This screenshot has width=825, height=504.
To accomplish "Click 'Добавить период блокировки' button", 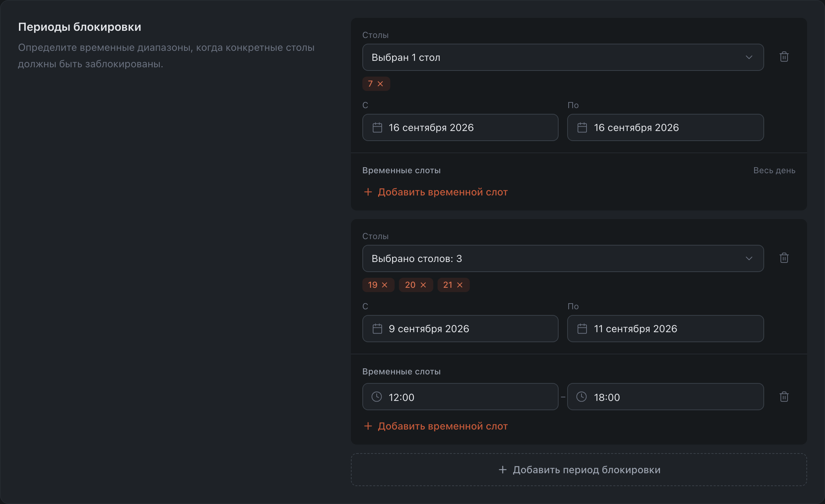I will pos(579,470).
